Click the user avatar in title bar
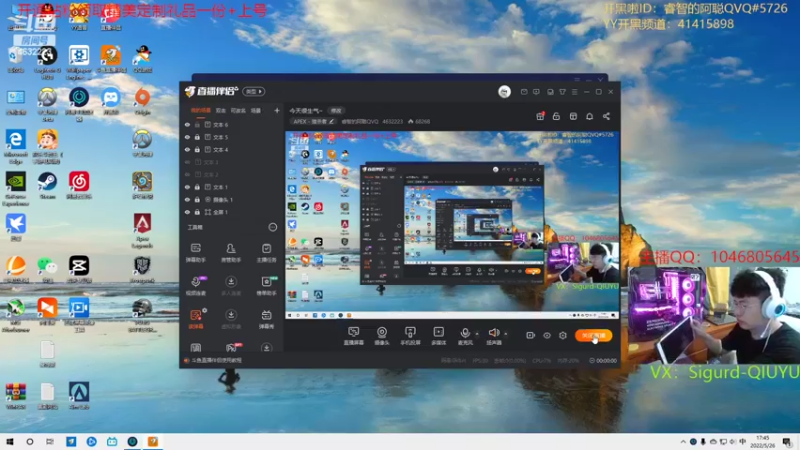The image size is (800, 450). click(504, 92)
